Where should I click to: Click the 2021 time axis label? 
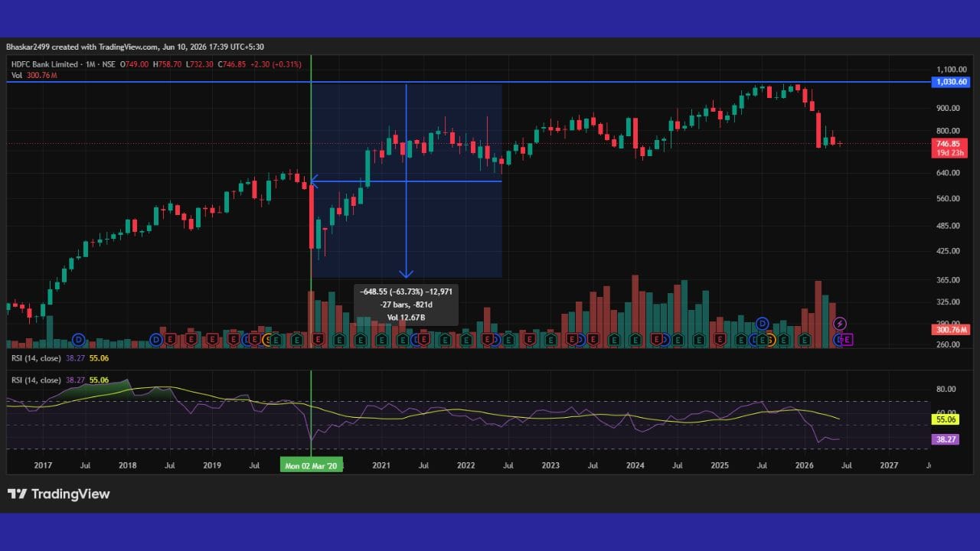(x=381, y=465)
